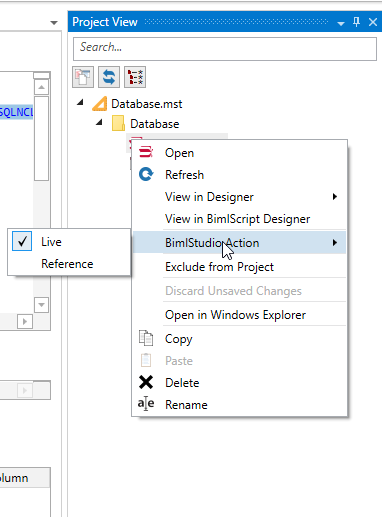Select Copy in the context menu
The image size is (382, 517).
tap(239, 339)
